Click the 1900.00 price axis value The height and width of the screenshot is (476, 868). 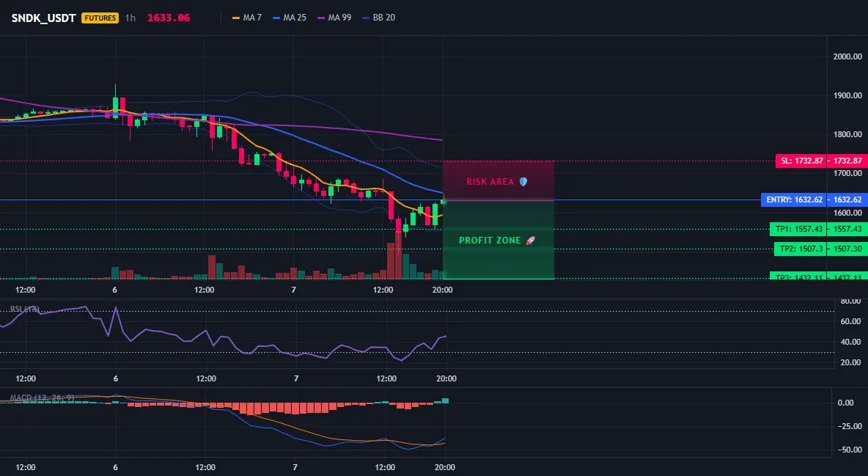[847, 95]
